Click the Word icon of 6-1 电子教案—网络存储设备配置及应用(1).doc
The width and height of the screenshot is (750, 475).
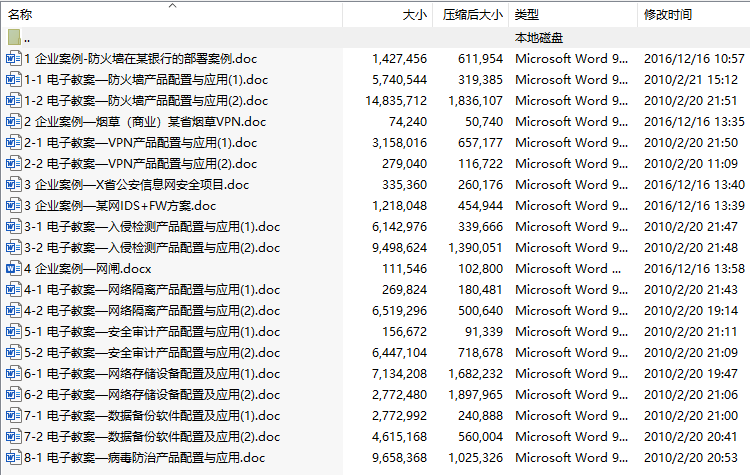pyautogui.click(x=13, y=374)
